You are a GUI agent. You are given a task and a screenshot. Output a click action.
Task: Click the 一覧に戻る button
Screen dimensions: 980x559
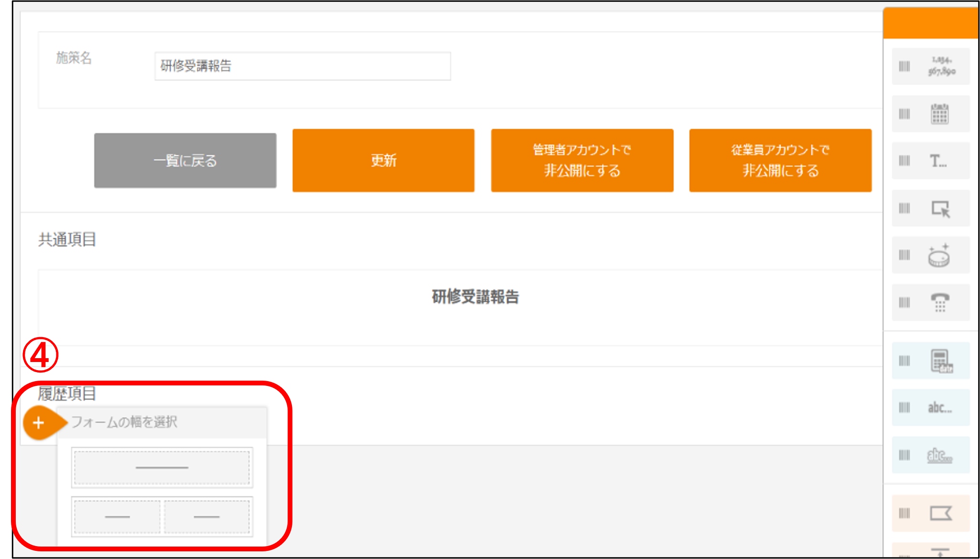click(x=185, y=161)
